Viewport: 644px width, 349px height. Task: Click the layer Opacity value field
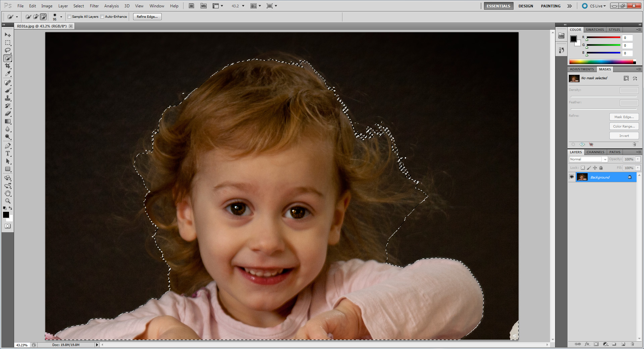[629, 159]
